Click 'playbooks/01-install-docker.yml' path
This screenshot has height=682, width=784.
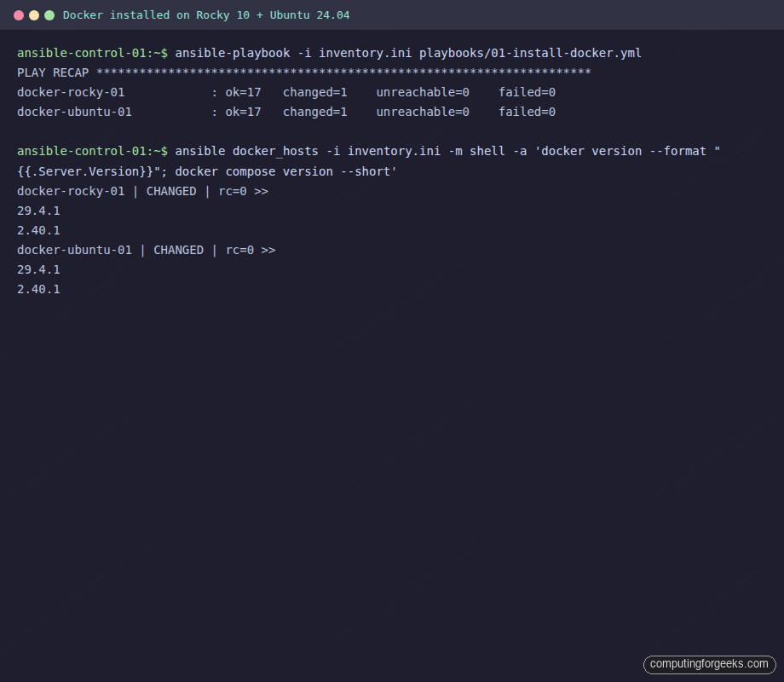coord(530,53)
